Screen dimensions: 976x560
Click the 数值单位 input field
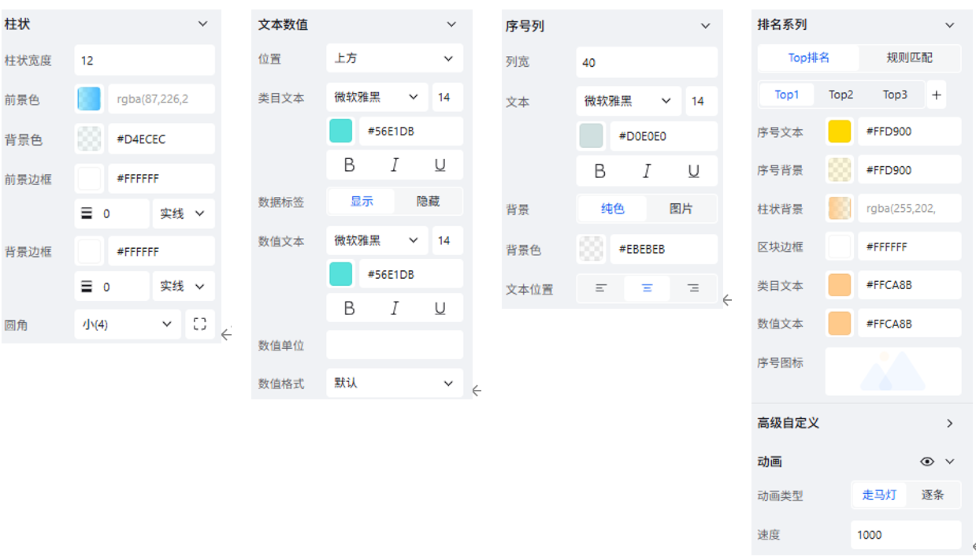(395, 345)
